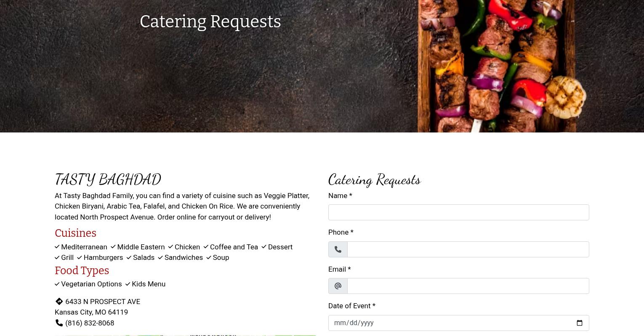Open the calendar picker icon in date field
The height and width of the screenshot is (336, 644).
pyautogui.click(x=580, y=323)
